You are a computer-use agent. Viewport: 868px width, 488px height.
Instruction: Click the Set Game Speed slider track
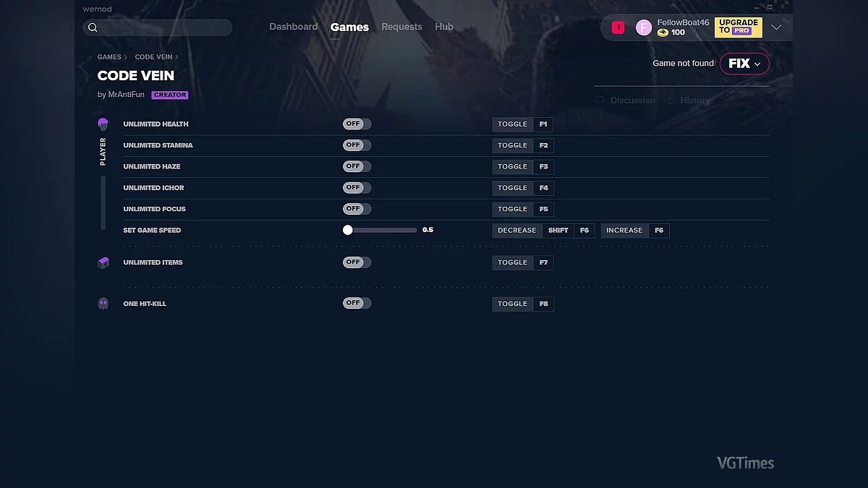381,230
